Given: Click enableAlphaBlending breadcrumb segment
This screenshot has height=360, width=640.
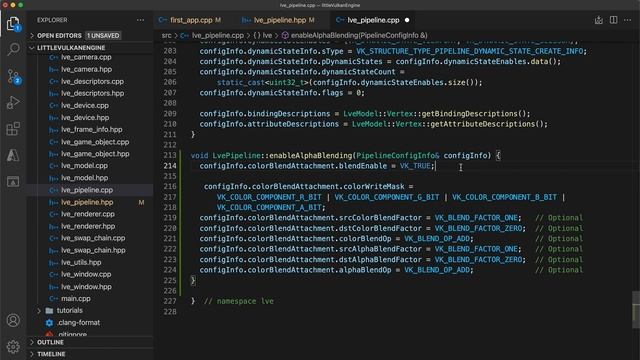Looking at the screenshot, I should [x=359, y=36].
